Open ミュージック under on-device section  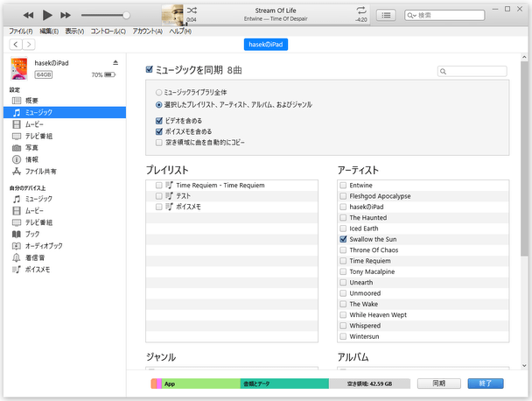pyautogui.click(x=65, y=199)
